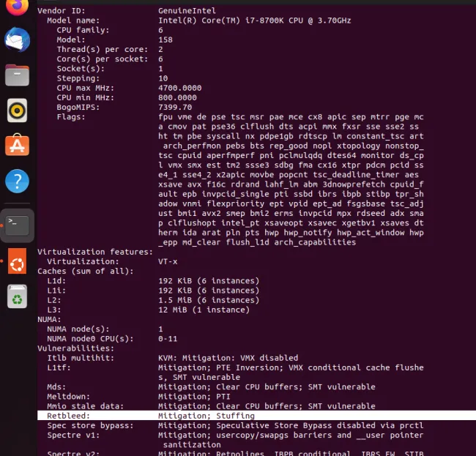Image resolution: width=476 pixels, height=456 pixels.
Task: Select L1i cache value 192 KiB
Action: click(209, 291)
